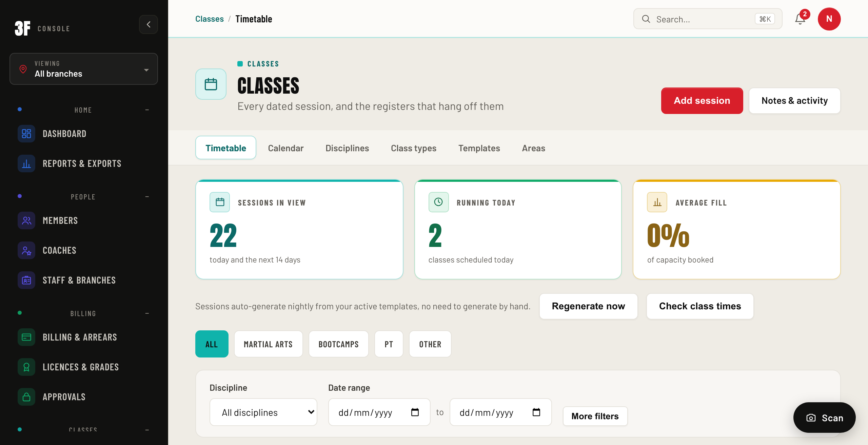
Task: Click the Average Fill bar chart icon
Action: 657,202
